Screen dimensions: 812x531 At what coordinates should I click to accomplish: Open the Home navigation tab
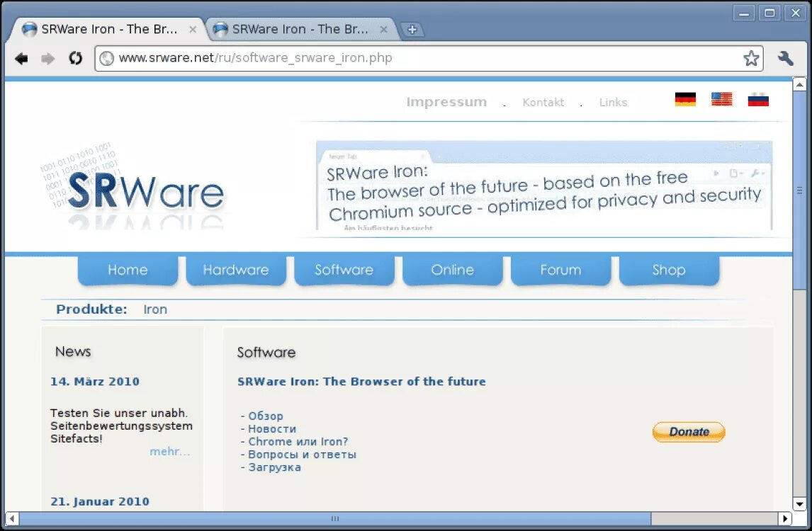(128, 270)
